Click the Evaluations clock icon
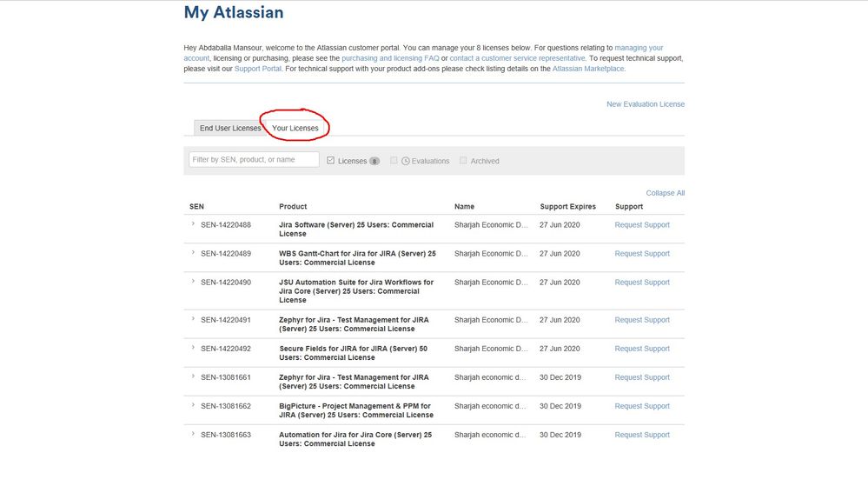868x486 pixels. coord(406,161)
